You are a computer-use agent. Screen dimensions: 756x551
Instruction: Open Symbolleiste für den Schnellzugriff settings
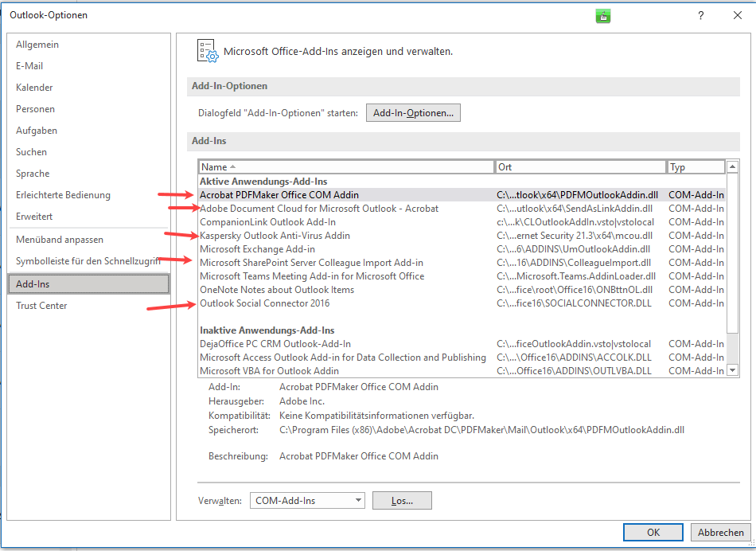[88, 261]
